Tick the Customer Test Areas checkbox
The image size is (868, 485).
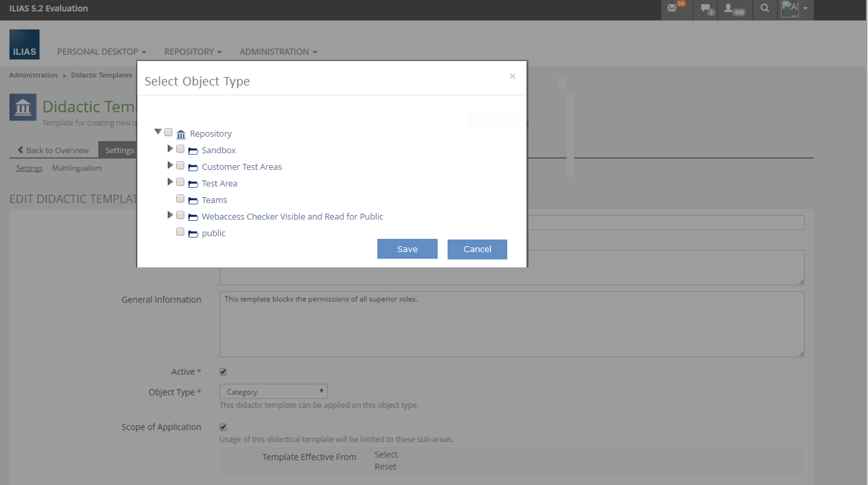point(180,165)
